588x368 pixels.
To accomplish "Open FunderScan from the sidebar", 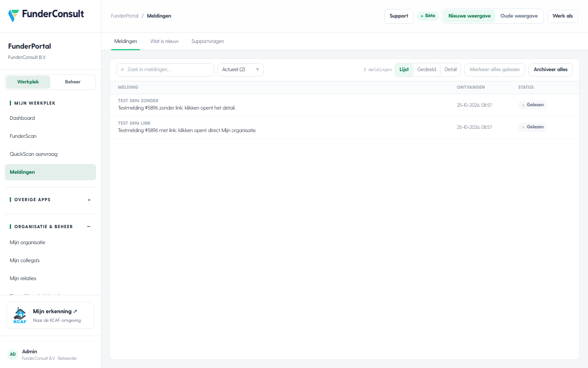I will (50, 136).
